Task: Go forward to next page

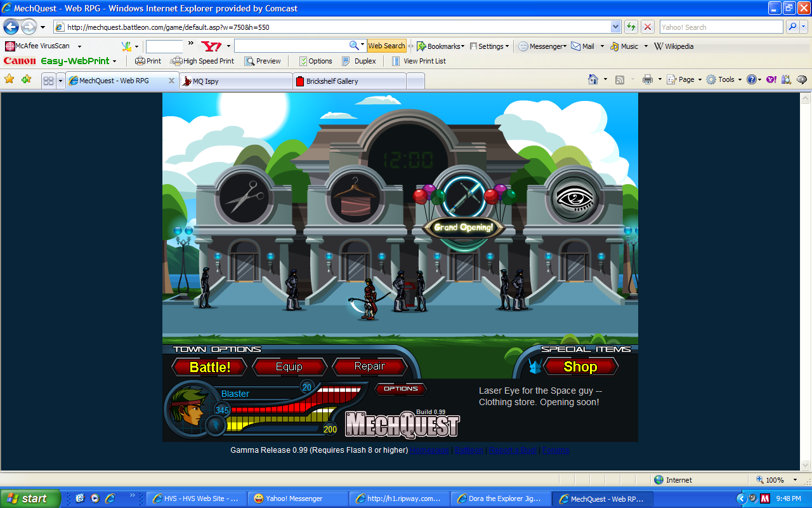Action: click(x=29, y=27)
